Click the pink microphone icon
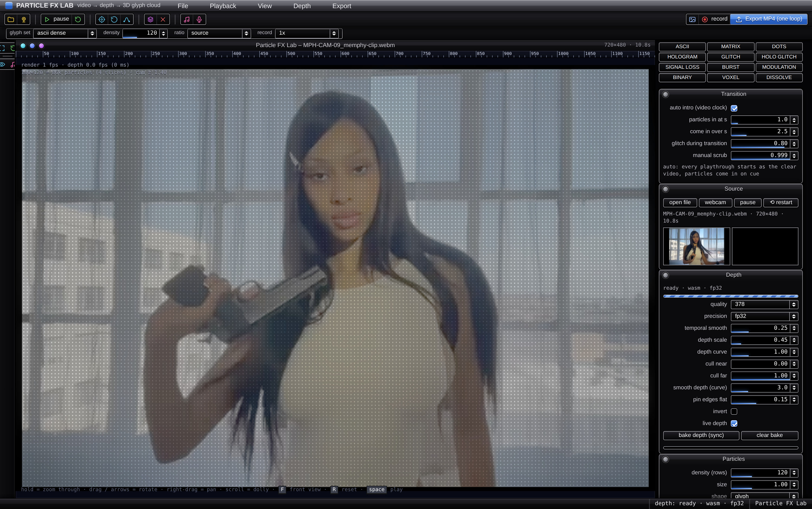812x509 pixels. [x=199, y=19]
